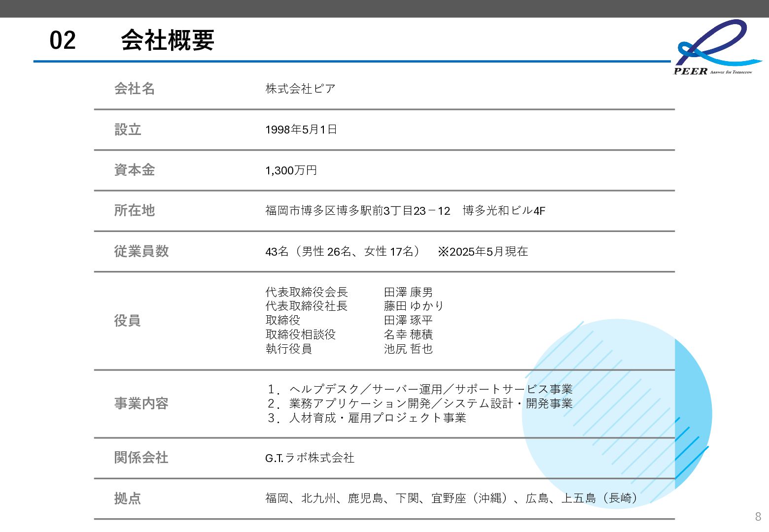This screenshot has width=769, height=532.
Task: Select the 資本金 label
Action: (x=135, y=170)
